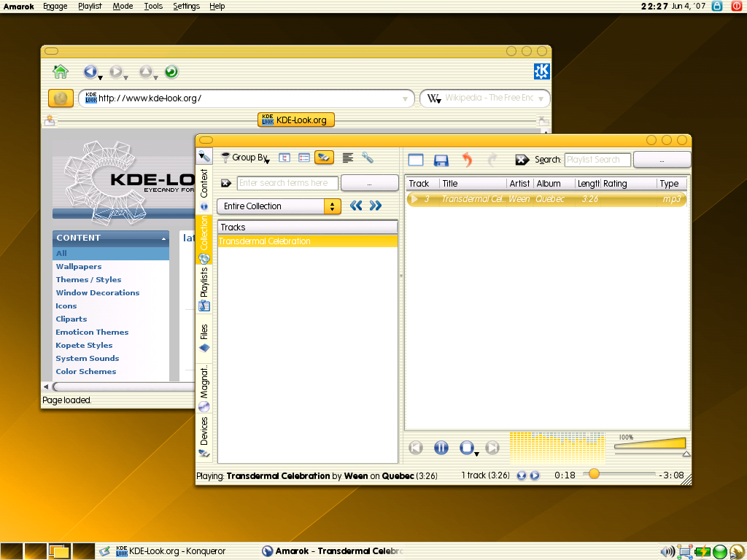Image resolution: width=747 pixels, height=560 pixels.
Task: Click the track position seek slider
Action: [619, 474]
